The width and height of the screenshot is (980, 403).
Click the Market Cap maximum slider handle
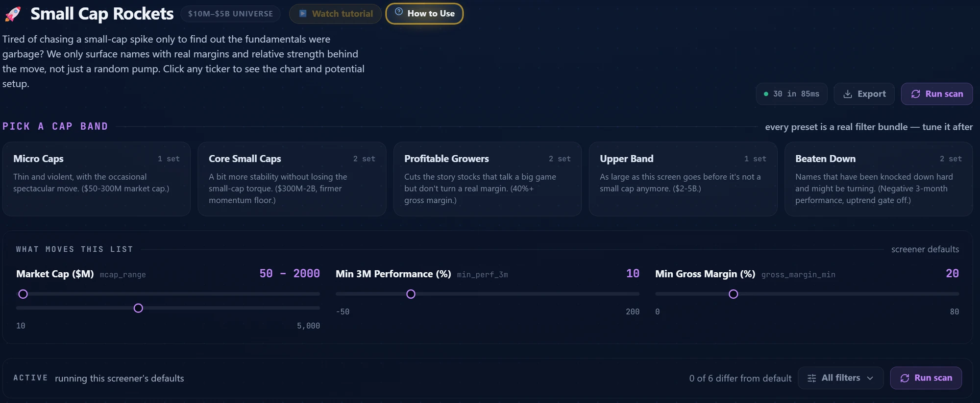tap(138, 308)
